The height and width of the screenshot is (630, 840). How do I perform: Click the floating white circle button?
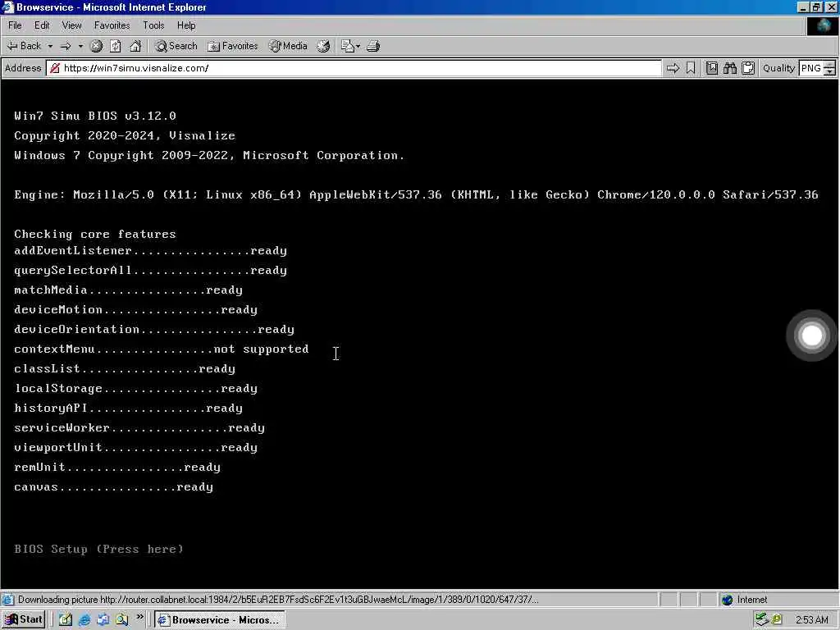click(x=811, y=336)
